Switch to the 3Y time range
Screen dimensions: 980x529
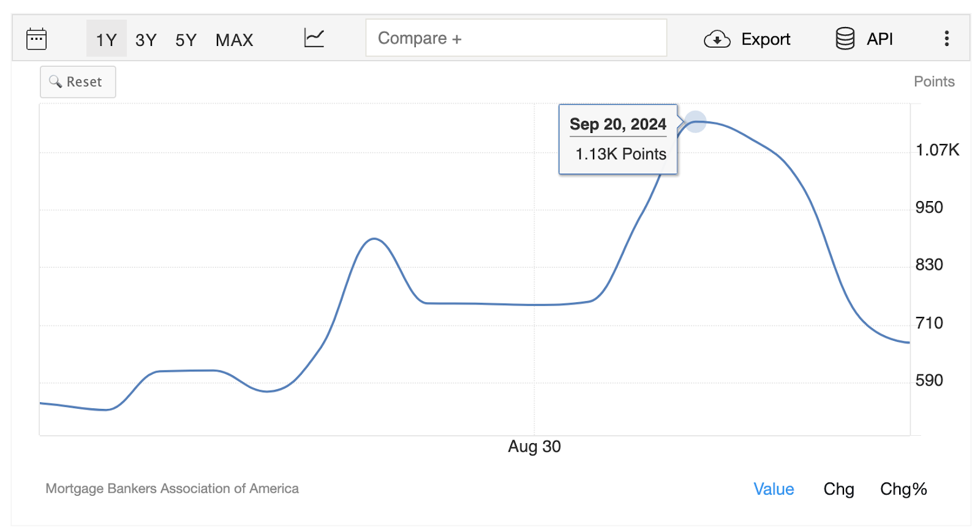(x=146, y=40)
